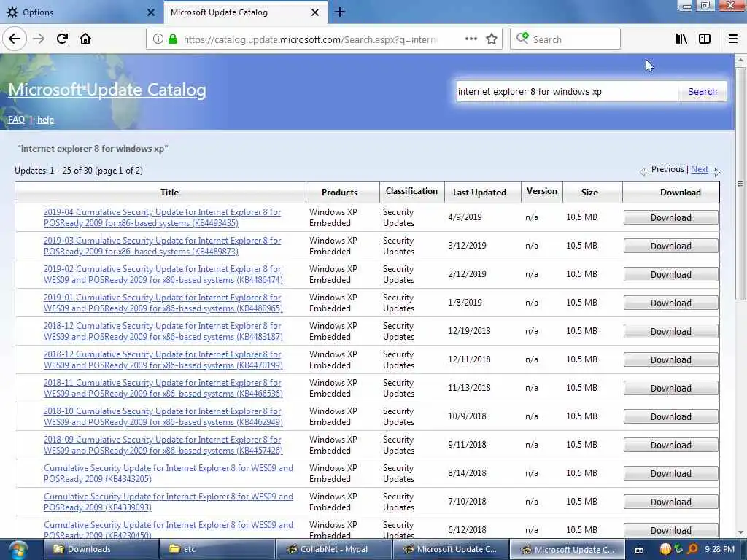Switch to Downloads folder in taskbar
Viewport: 747px width, 560px height.
pos(101,549)
